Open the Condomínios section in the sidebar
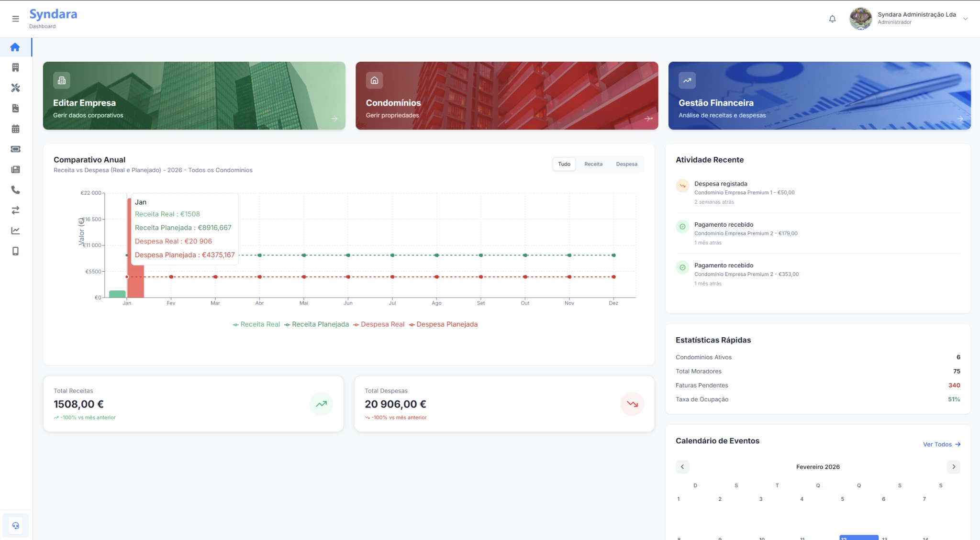This screenshot has width=980, height=540. pyautogui.click(x=15, y=67)
